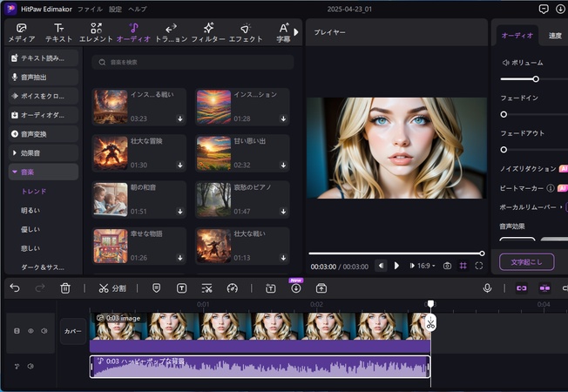Click the 分割 split scissors tool

[112, 287]
